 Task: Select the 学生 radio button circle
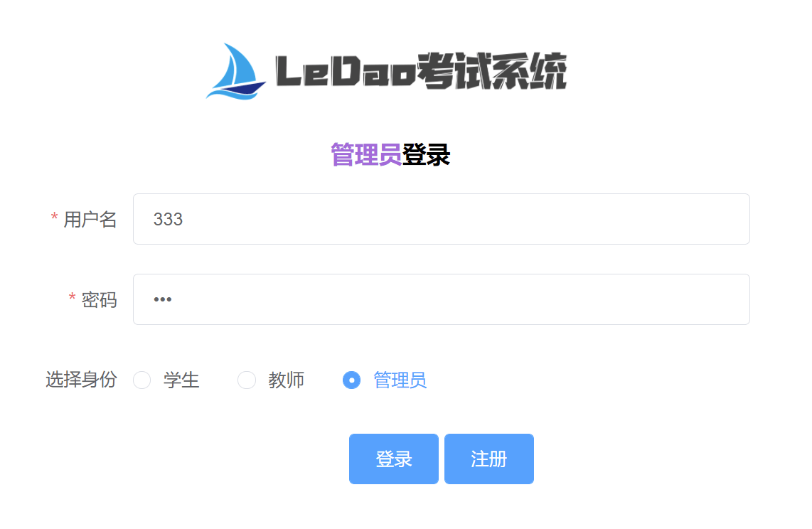(142, 380)
